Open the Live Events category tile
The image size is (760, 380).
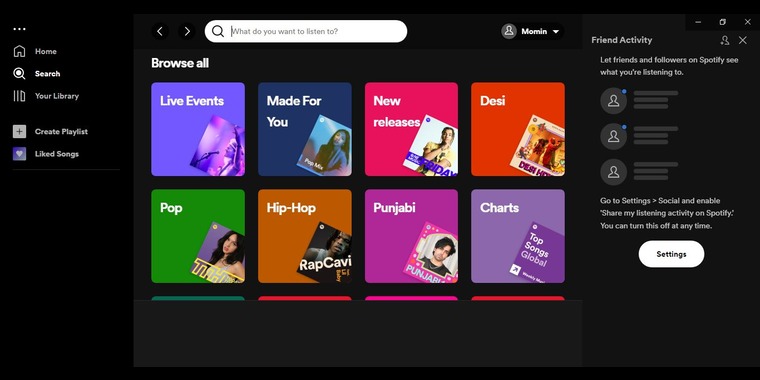click(198, 129)
